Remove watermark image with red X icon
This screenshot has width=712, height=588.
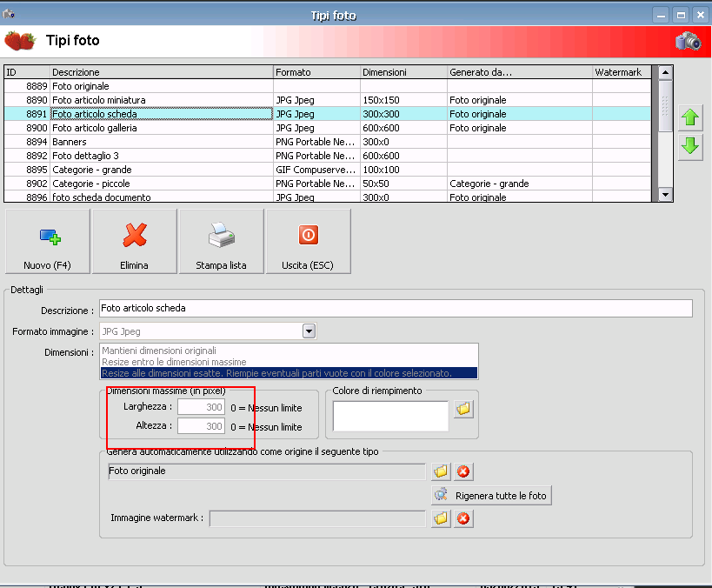click(463, 518)
